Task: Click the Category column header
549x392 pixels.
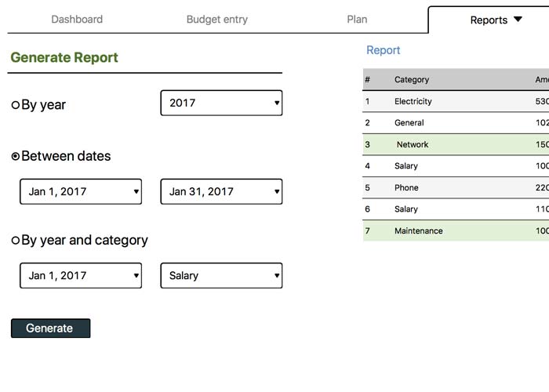Action: tap(412, 79)
